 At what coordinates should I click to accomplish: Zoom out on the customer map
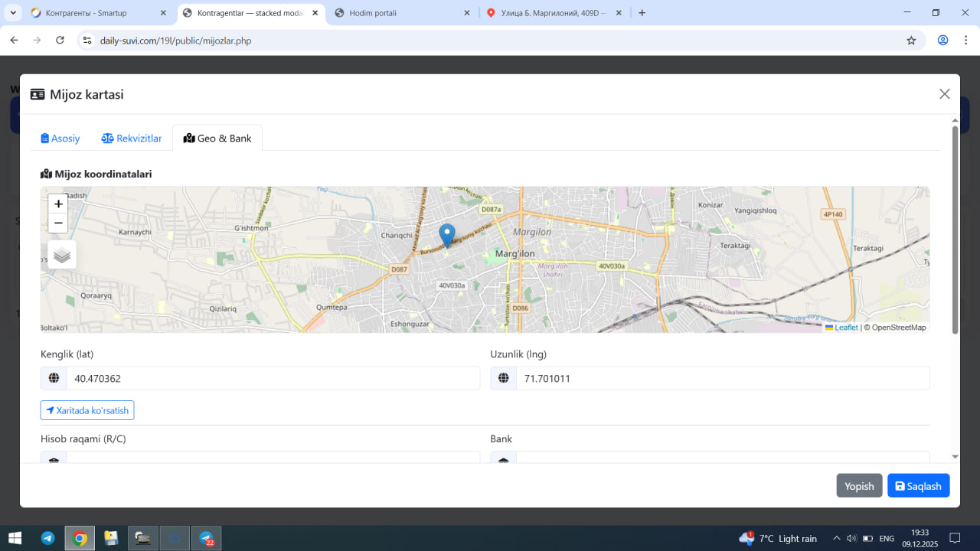click(x=58, y=223)
